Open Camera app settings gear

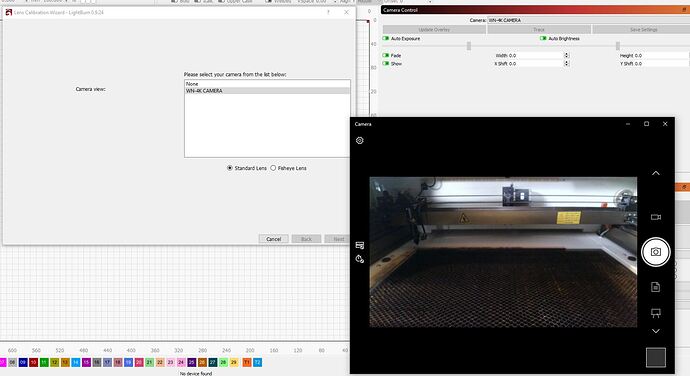(360, 140)
